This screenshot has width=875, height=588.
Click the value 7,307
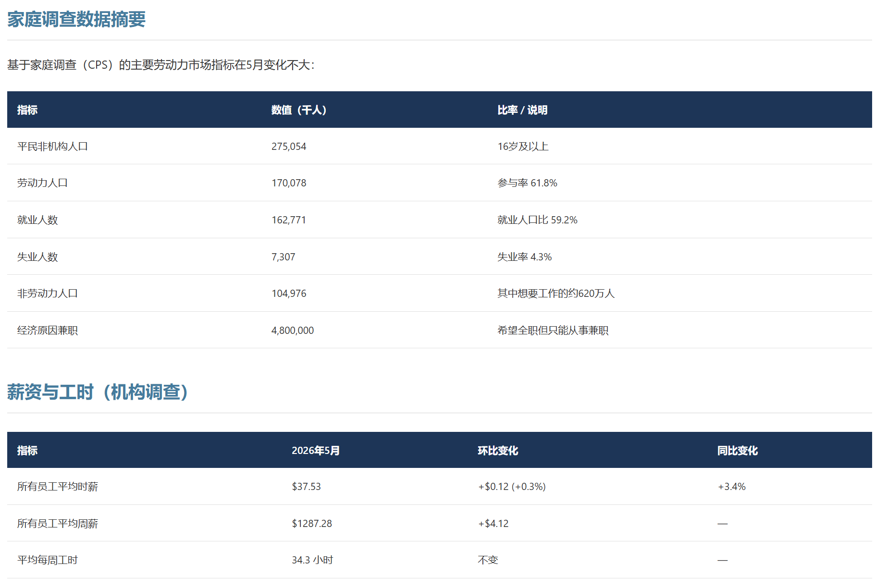pyautogui.click(x=283, y=257)
